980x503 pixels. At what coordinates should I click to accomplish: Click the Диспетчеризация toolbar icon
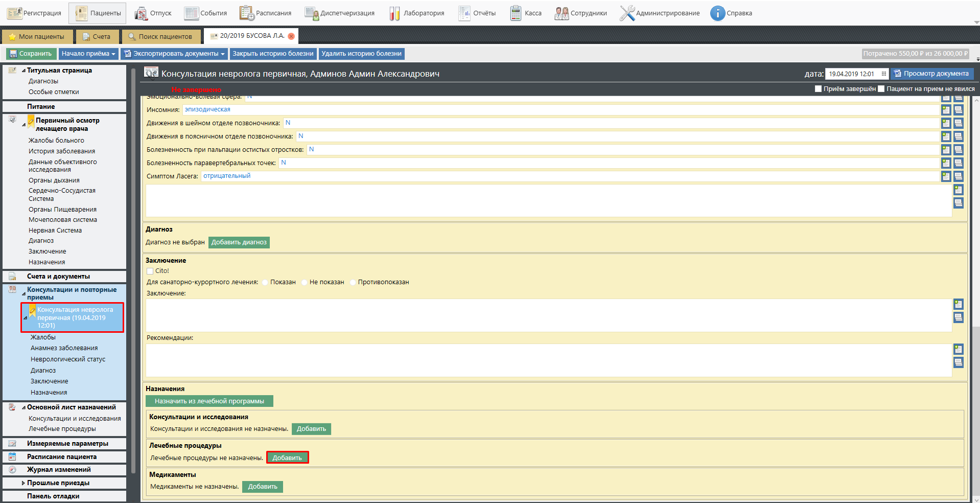[x=311, y=13]
